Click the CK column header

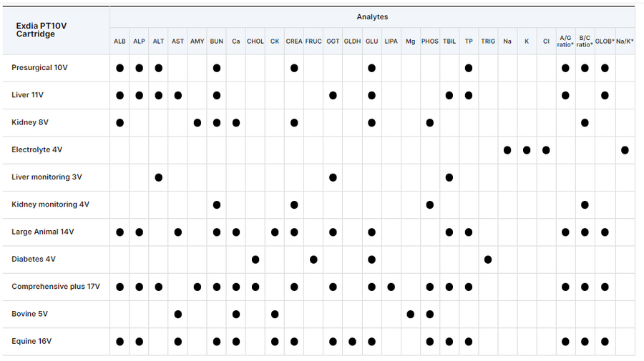(x=275, y=41)
